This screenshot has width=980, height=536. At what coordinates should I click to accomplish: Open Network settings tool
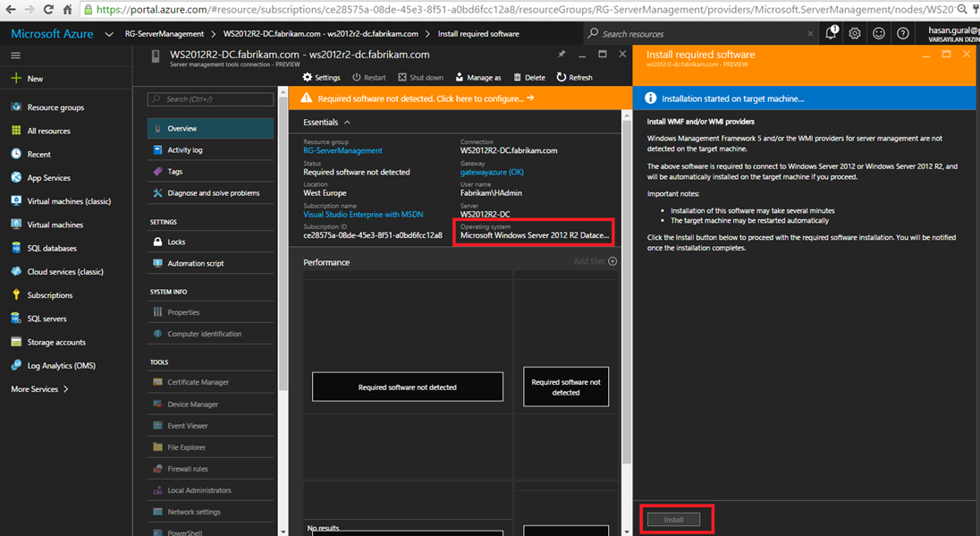click(x=211, y=512)
